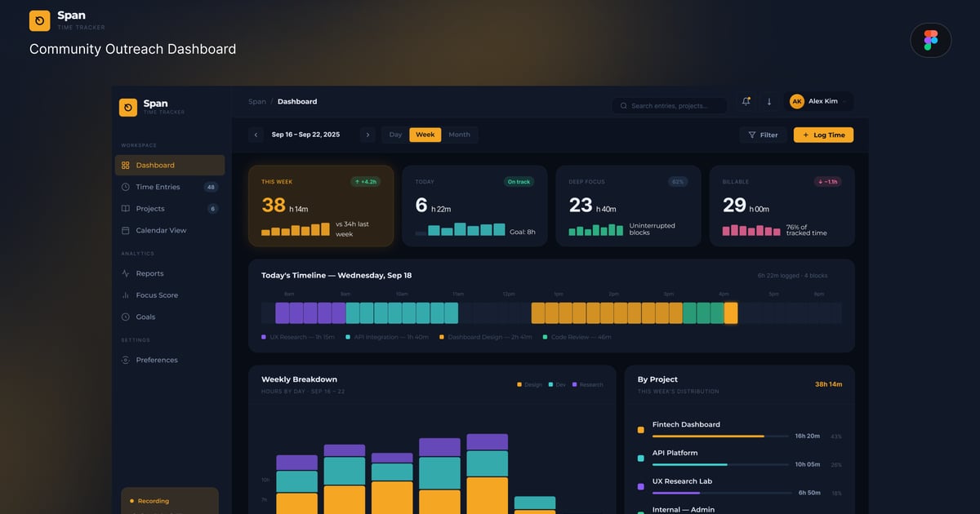This screenshot has width=980, height=514.
Task: Select the API Platform project row
Action: (740, 459)
